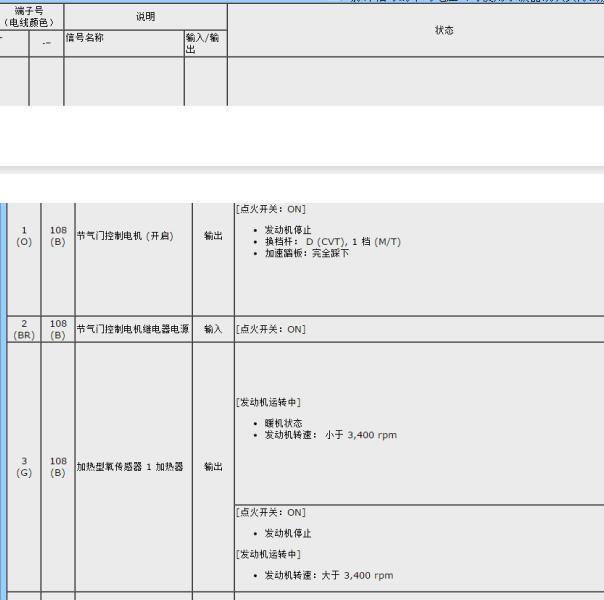
Task: Click first '[发动机运转中]' in row 3
Action: pyautogui.click(x=268, y=402)
